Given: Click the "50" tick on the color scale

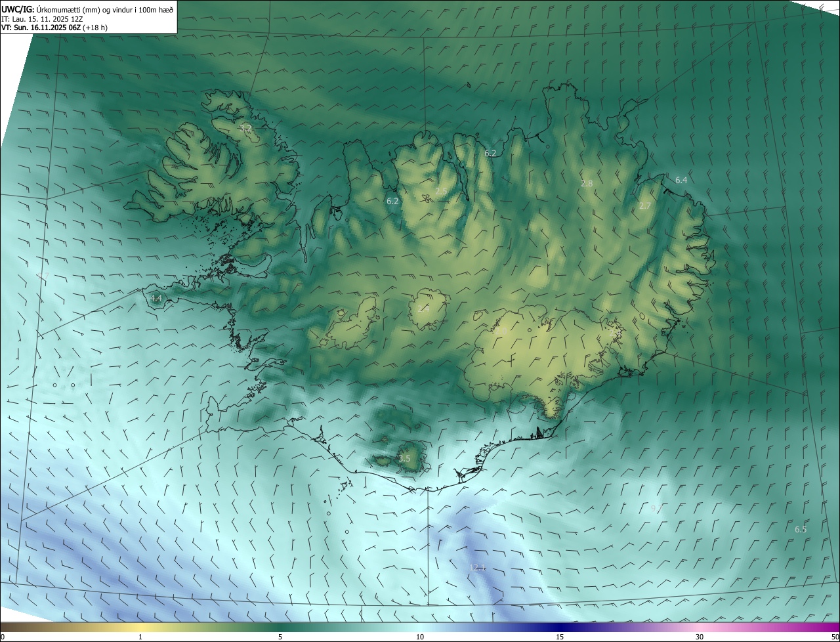Looking at the screenshot, I should pos(835,637).
